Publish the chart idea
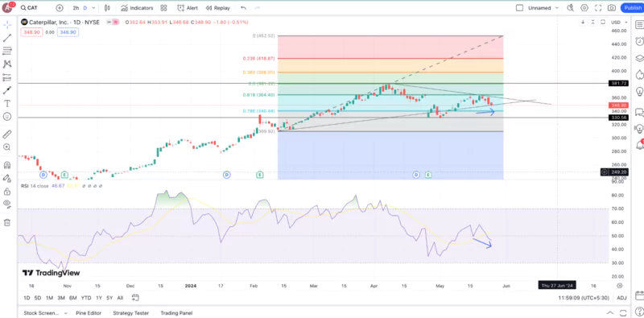644x318 pixels. 632,8
